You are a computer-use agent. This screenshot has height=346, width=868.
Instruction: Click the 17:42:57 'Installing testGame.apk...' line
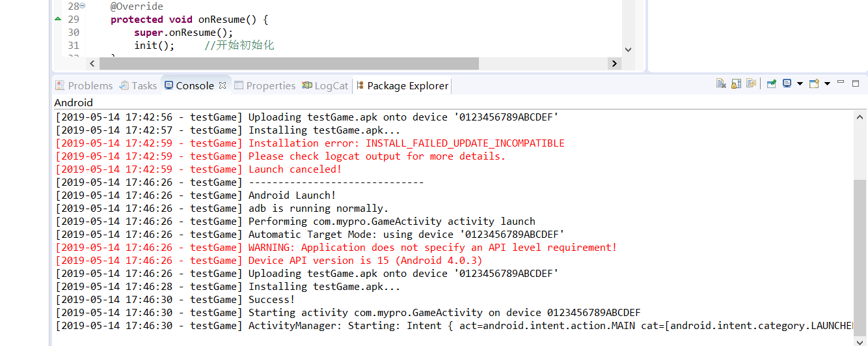[228, 130]
